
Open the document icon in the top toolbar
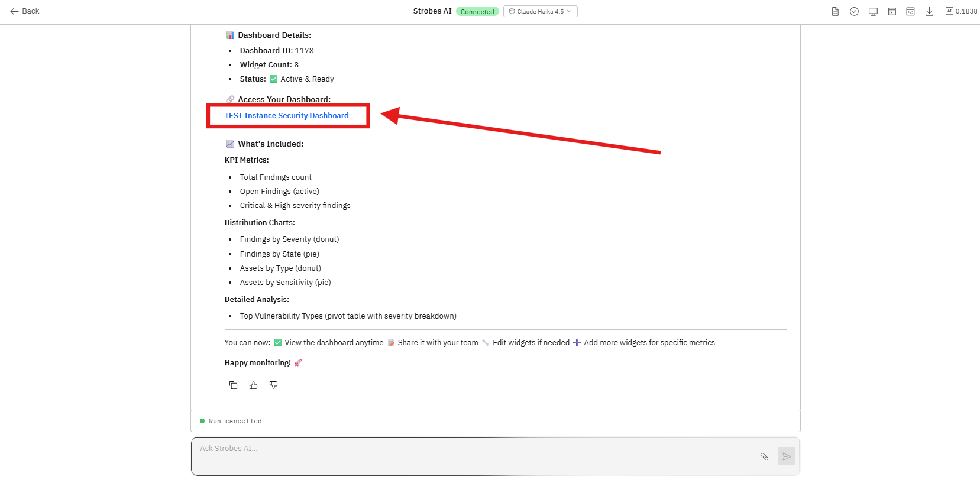(x=835, y=11)
